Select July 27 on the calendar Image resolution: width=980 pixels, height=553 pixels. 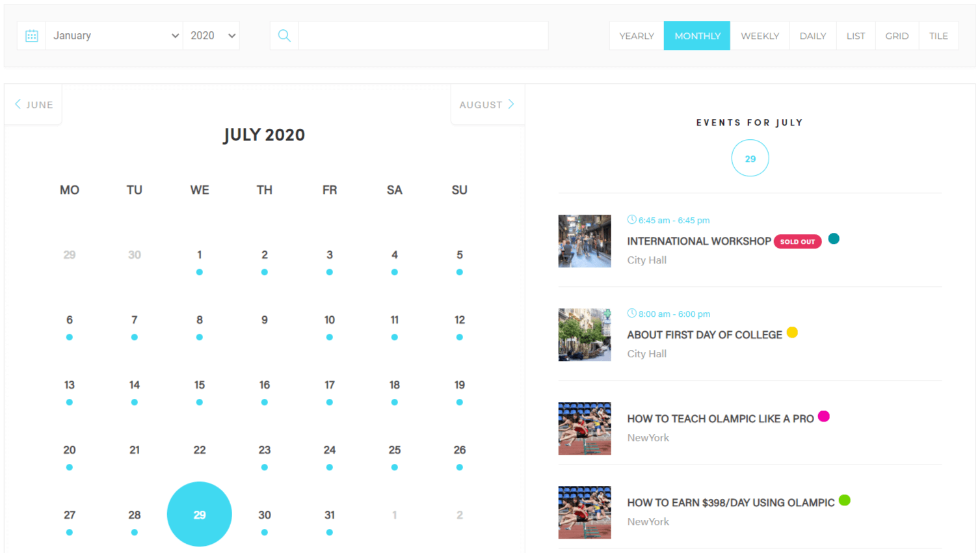point(70,515)
